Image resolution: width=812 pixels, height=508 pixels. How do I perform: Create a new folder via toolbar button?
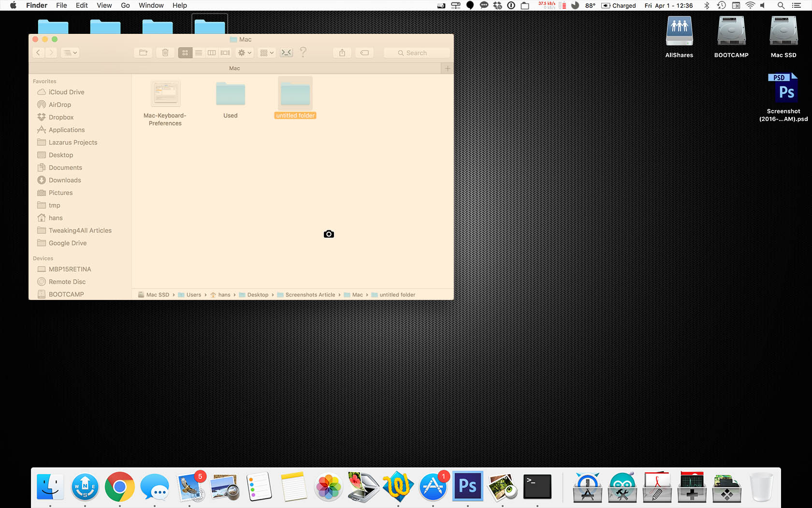[x=143, y=53]
